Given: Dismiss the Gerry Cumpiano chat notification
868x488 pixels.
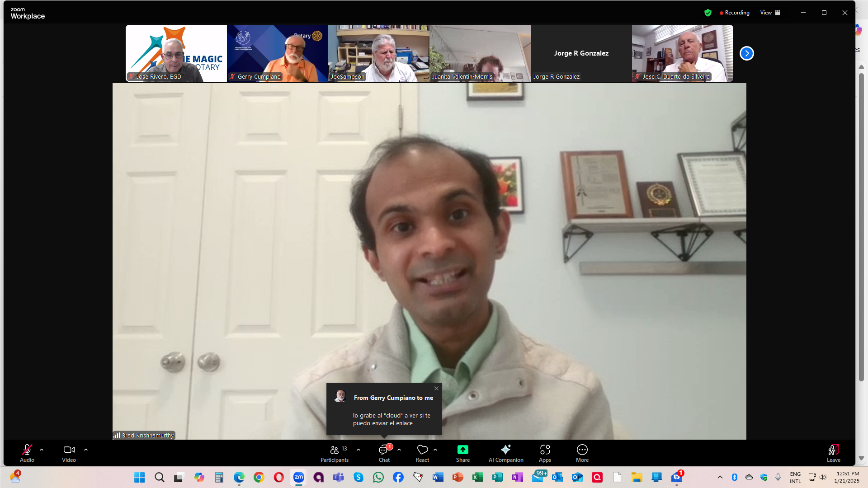Looking at the screenshot, I should point(436,389).
